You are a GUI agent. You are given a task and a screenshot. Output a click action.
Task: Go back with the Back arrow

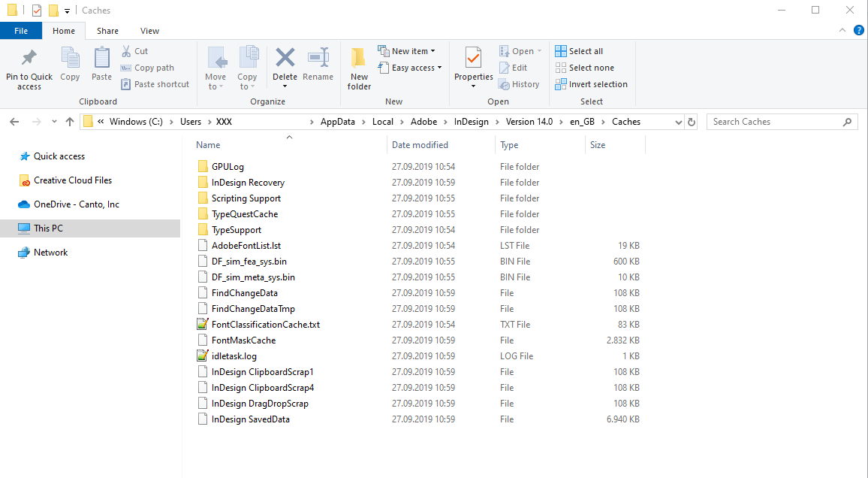(x=14, y=122)
